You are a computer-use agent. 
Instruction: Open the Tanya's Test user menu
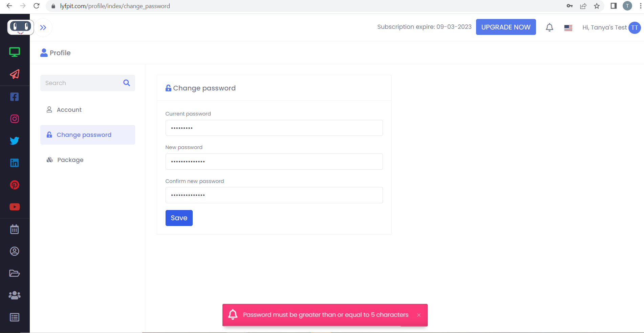(x=611, y=27)
